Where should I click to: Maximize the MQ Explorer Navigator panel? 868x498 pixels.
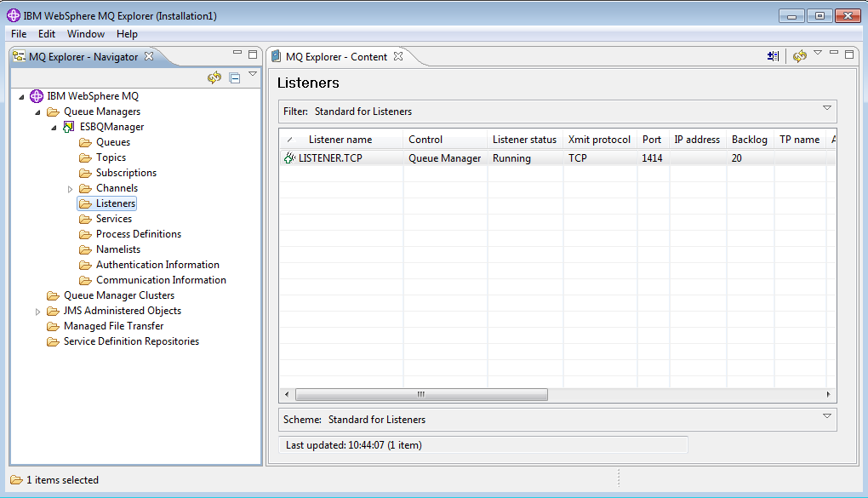253,54
